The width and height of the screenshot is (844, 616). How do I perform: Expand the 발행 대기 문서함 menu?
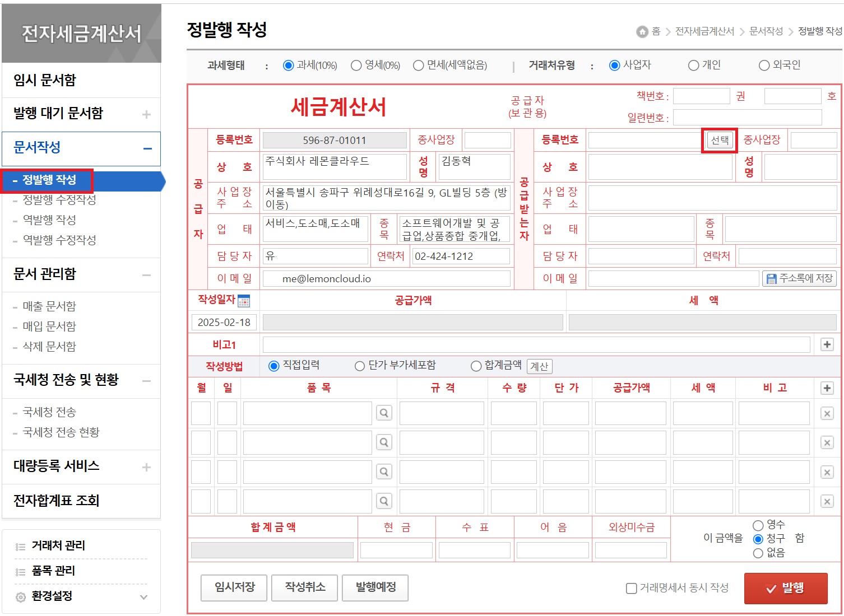click(146, 114)
